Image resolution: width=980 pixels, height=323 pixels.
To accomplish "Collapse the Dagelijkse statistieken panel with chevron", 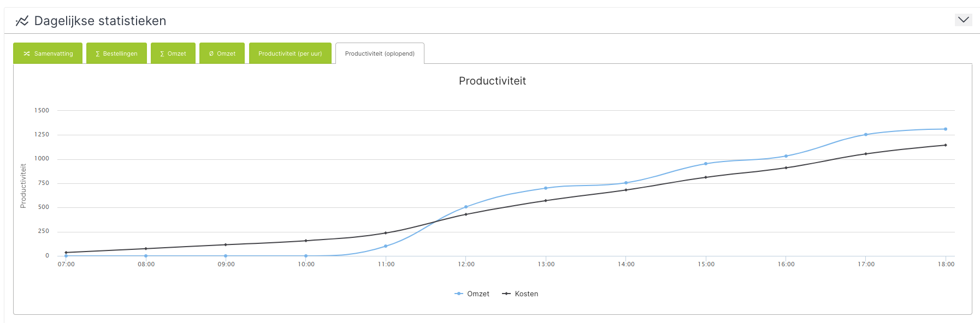I will pyautogui.click(x=963, y=20).
